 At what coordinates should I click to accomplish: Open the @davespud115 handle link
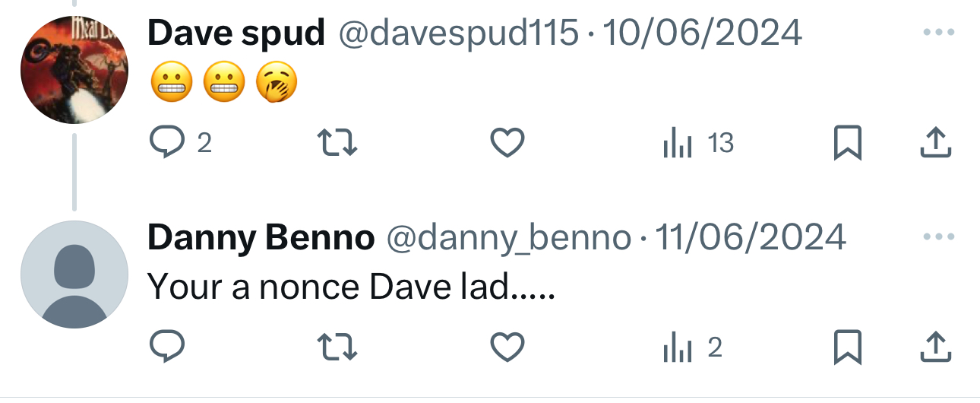(457, 33)
